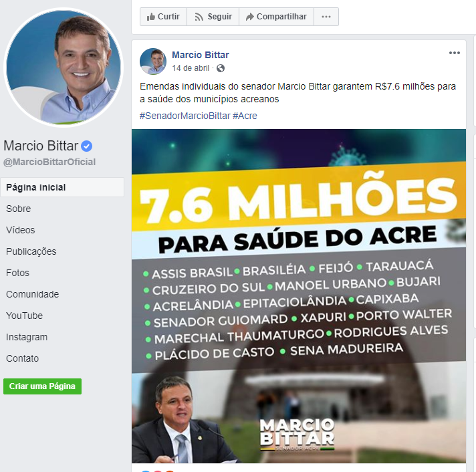Open the Sobre section

pos(19,209)
